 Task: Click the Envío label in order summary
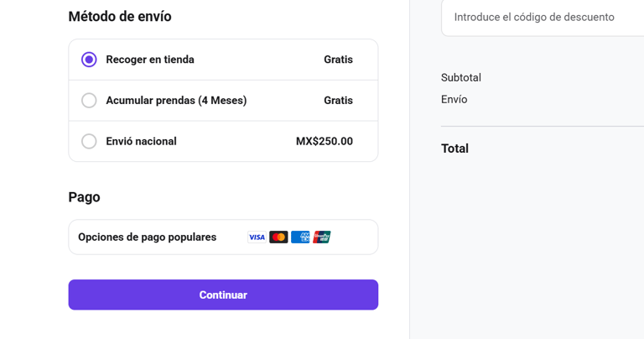[454, 100]
